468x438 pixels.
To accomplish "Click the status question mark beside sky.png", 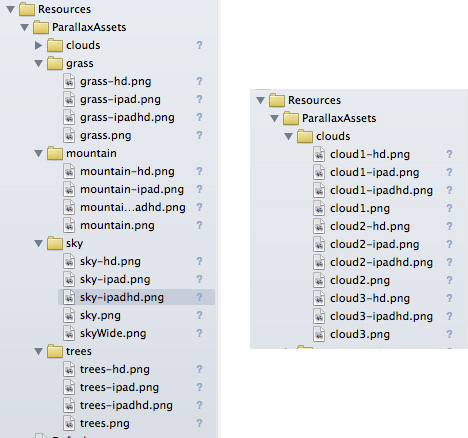I will 199,315.
